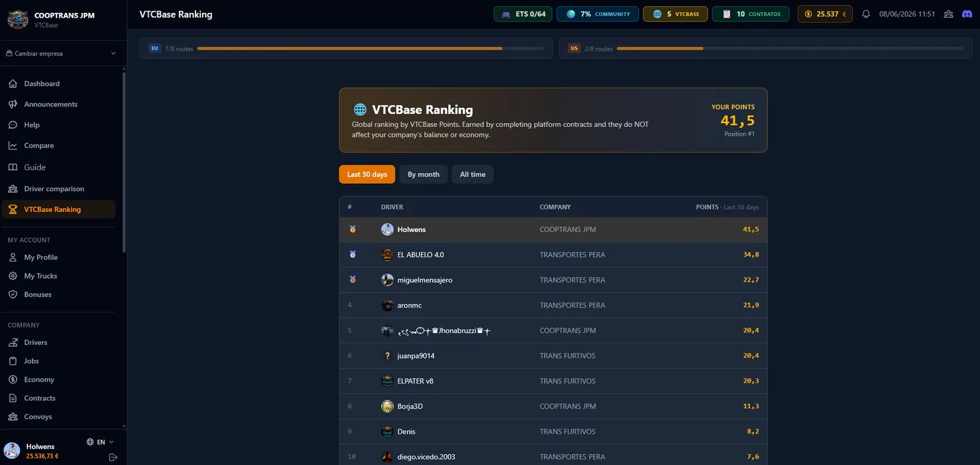Viewport: 980px width, 465px height.
Task: Click the Convoys group icon
Action: (13, 417)
